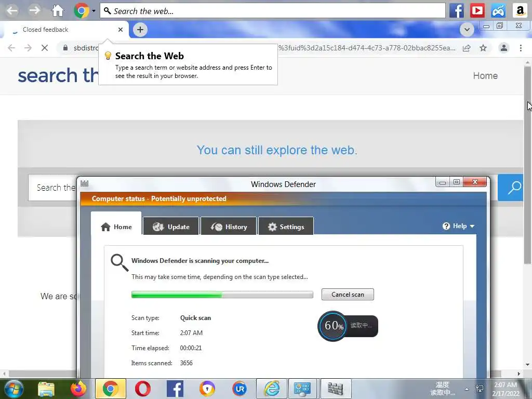The width and height of the screenshot is (532, 399).
Task: Click Chrome's forward navigation arrow
Action: pyautogui.click(x=28, y=48)
